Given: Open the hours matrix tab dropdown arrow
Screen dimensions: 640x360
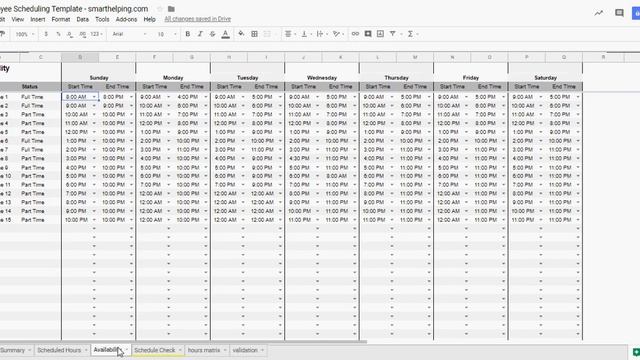Looking at the screenshot, I should point(225,350).
